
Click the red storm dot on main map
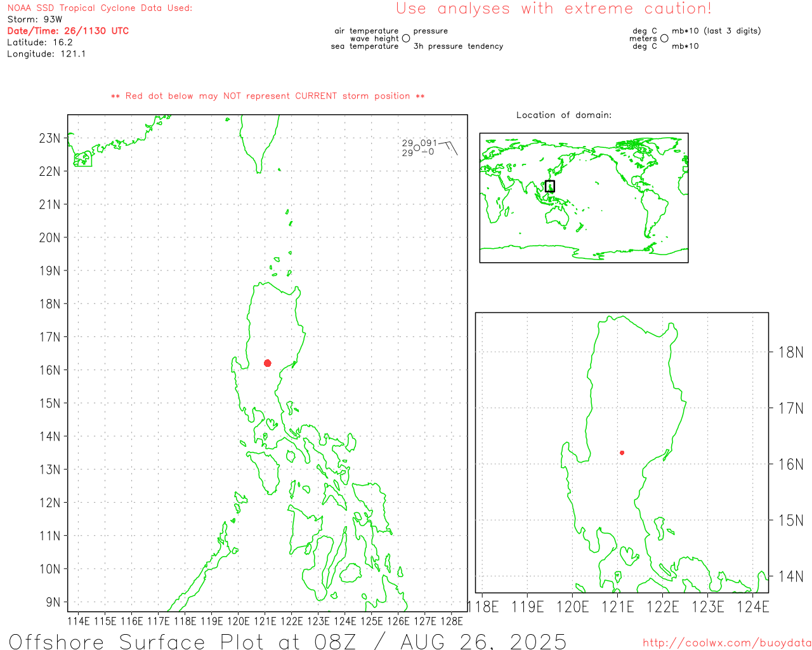[x=267, y=363]
